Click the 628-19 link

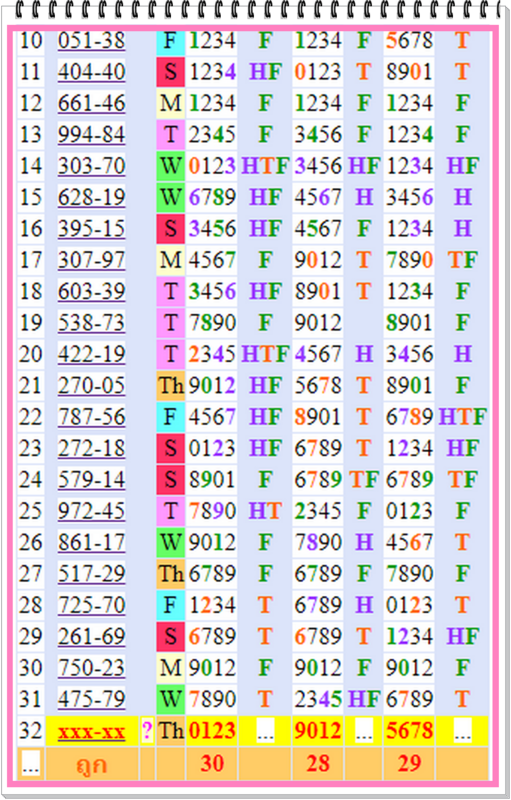point(91,197)
